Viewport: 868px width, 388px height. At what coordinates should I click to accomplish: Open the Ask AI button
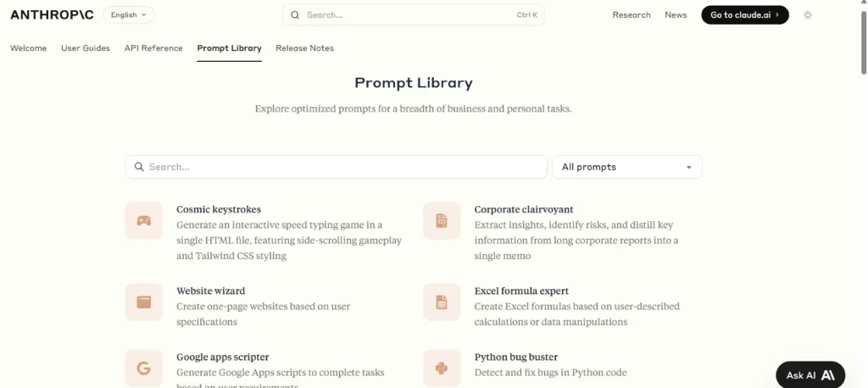(x=810, y=375)
